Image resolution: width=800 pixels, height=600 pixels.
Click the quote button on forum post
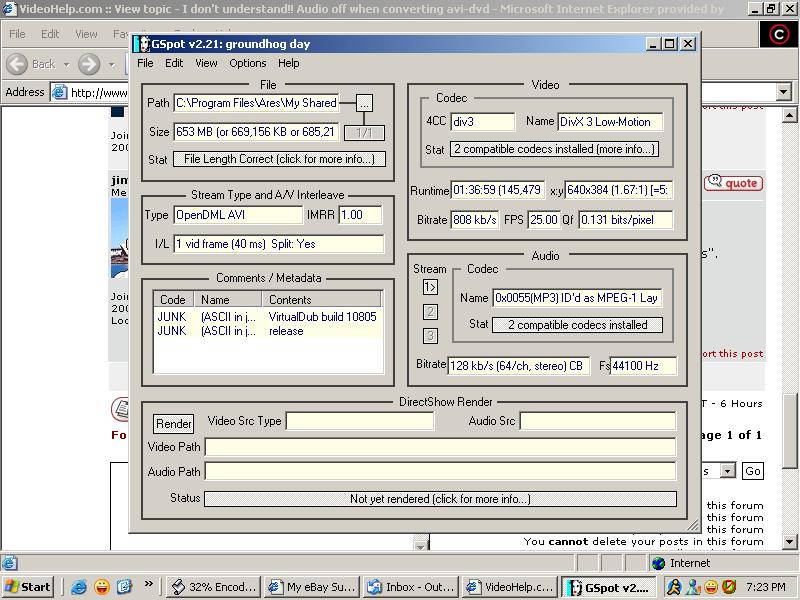pos(734,183)
